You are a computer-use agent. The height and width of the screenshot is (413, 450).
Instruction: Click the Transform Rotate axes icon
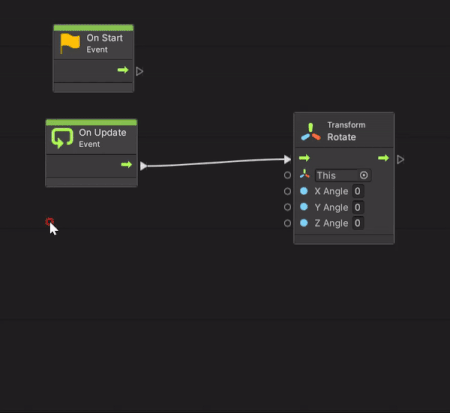pos(311,132)
